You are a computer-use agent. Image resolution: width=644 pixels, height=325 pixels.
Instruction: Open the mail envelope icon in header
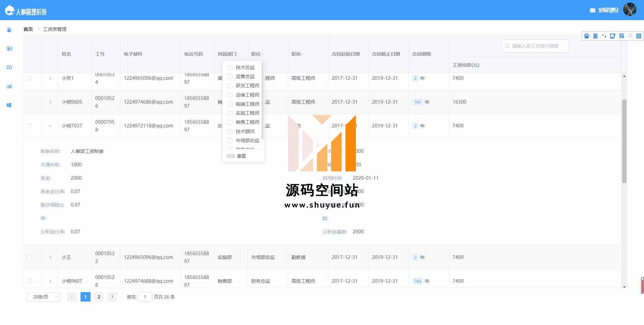click(593, 10)
